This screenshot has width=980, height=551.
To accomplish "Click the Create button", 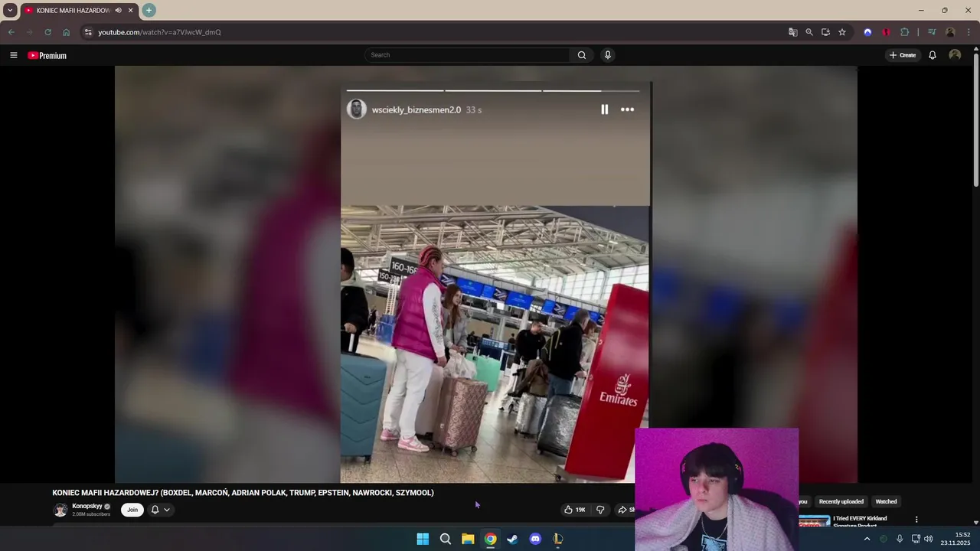I will coord(903,55).
